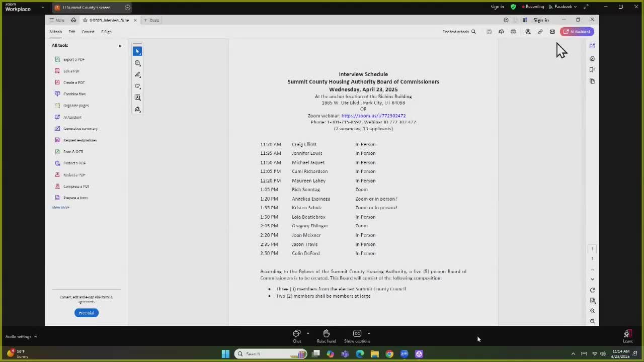The height and width of the screenshot is (362, 644).
Task: Click the Print icon in toolbar
Action: tap(513, 32)
